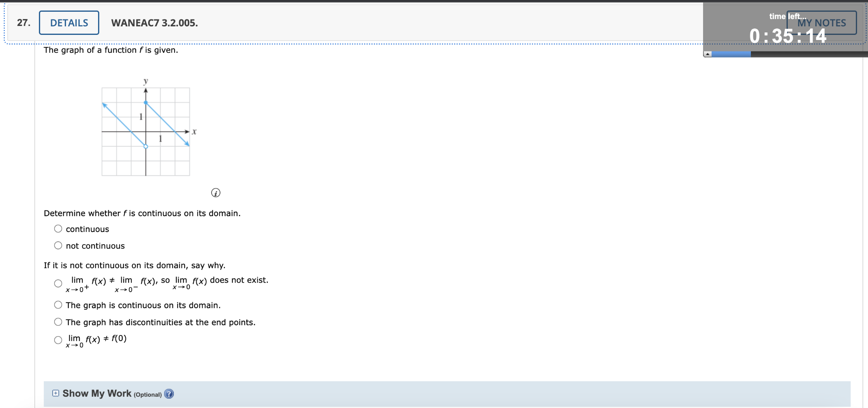The width and height of the screenshot is (868, 408).
Task: Choose the 'lim f(x) ≠ f(0)' option
Action: [x=58, y=340]
